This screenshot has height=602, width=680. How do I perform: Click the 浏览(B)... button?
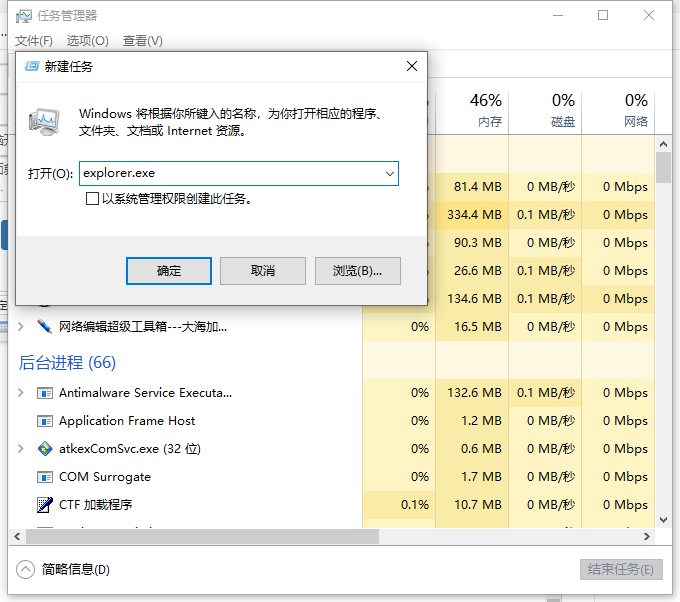pyautogui.click(x=358, y=271)
